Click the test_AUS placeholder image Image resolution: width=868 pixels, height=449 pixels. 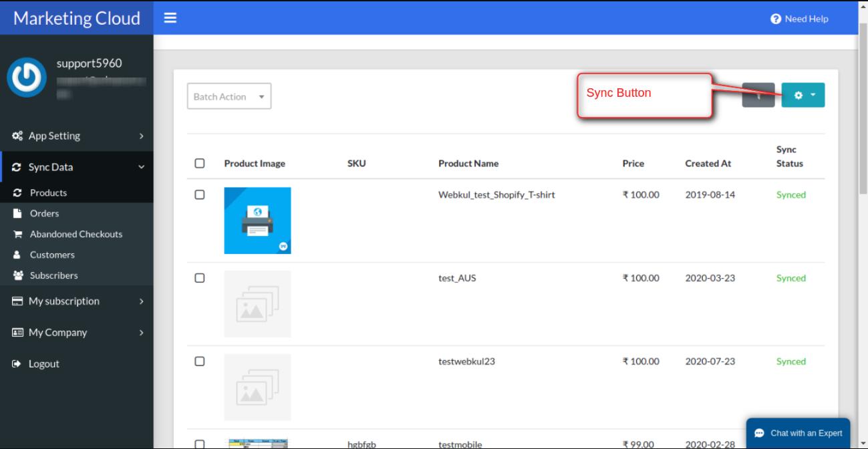point(257,304)
